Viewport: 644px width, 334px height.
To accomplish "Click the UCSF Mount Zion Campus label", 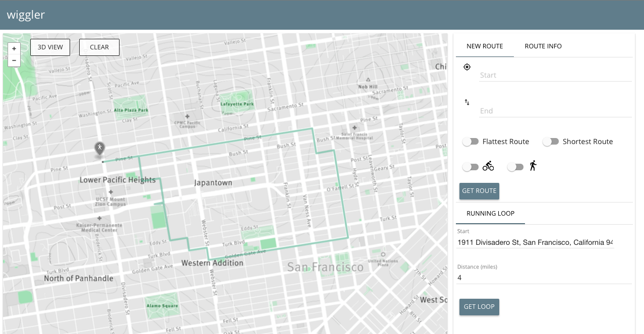I will tap(111, 202).
